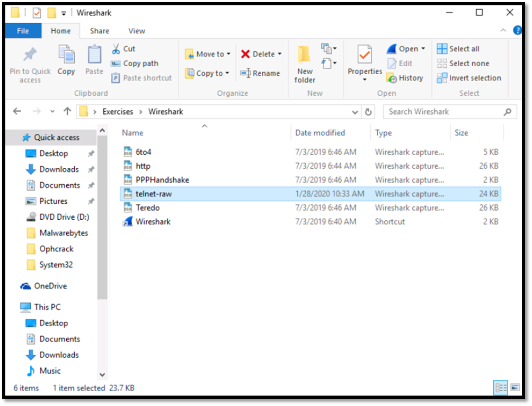Click Select all
Image resolution: width=532 pixels, height=406 pixels.
click(x=458, y=49)
